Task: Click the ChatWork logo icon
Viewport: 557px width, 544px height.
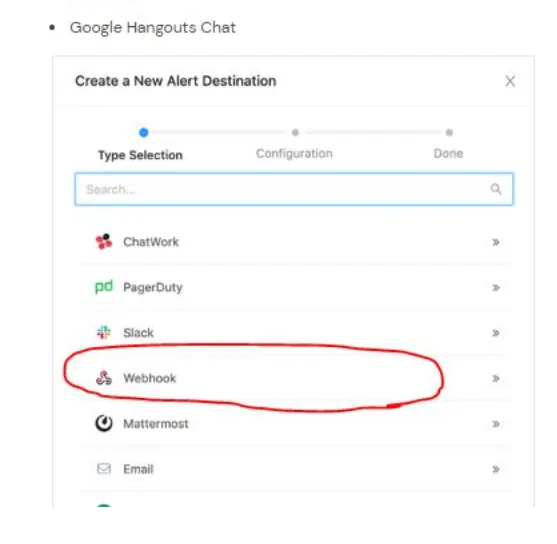Action: (104, 242)
